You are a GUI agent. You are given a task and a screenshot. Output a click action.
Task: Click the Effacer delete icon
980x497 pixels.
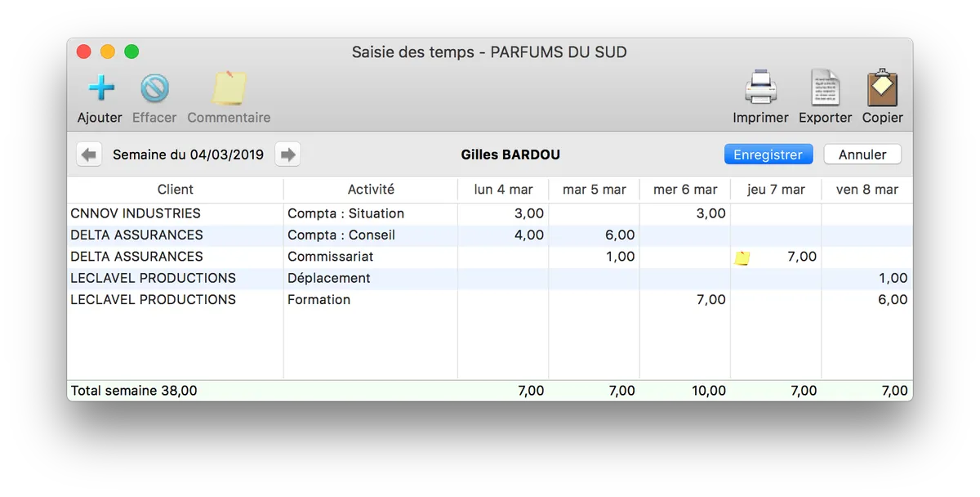tap(154, 88)
